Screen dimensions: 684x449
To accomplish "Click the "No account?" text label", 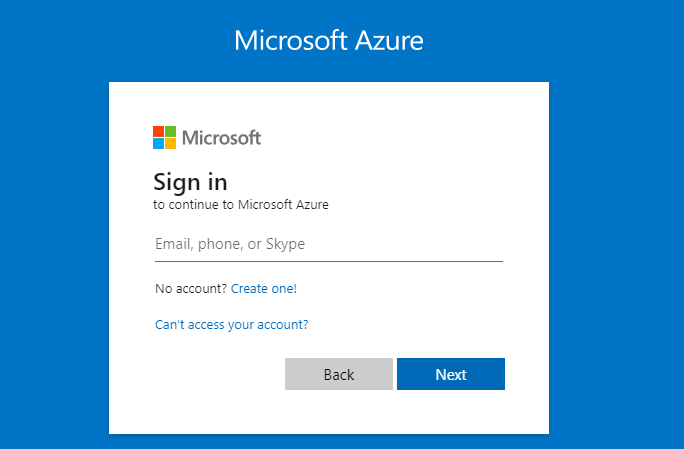I will tap(191, 289).
